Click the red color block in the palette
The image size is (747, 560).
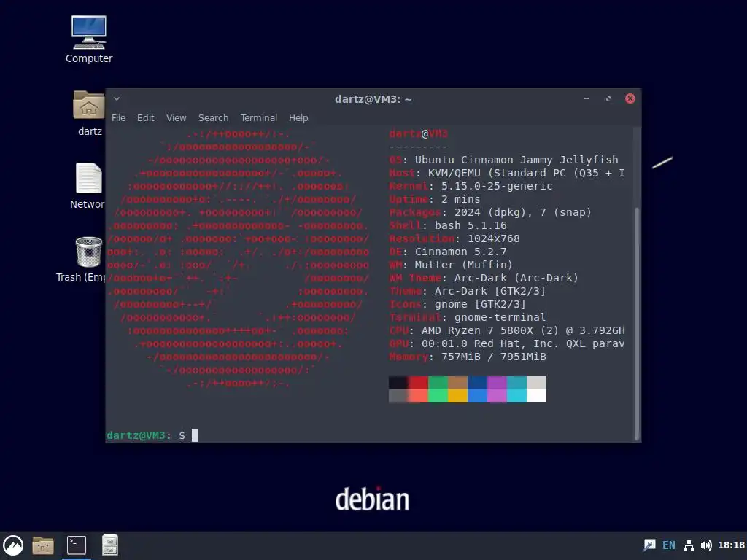(x=418, y=383)
